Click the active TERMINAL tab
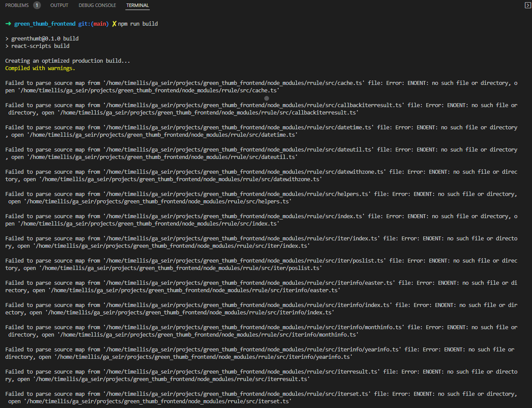Screen dimensions: 532x408 tap(137, 5)
